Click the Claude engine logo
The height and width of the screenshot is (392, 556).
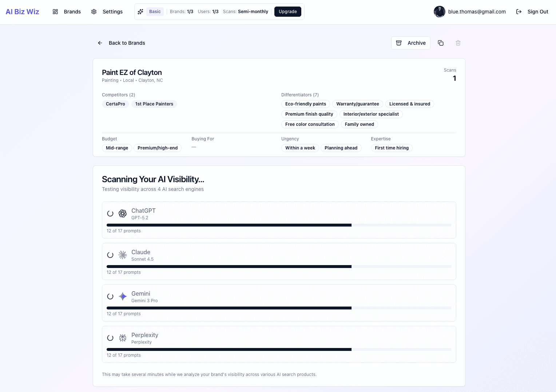(x=123, y=255)
